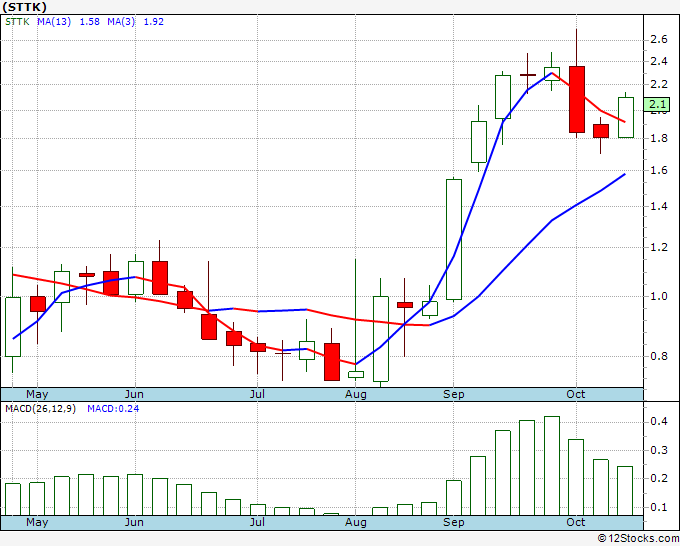Viewport: 680px width, 546px height.
Task: Select Aug on the MACD panel time axis
Action: 356,522
